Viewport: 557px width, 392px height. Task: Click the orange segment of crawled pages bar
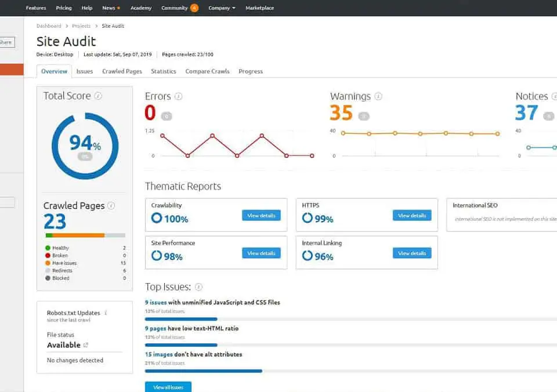coord(78,235)
